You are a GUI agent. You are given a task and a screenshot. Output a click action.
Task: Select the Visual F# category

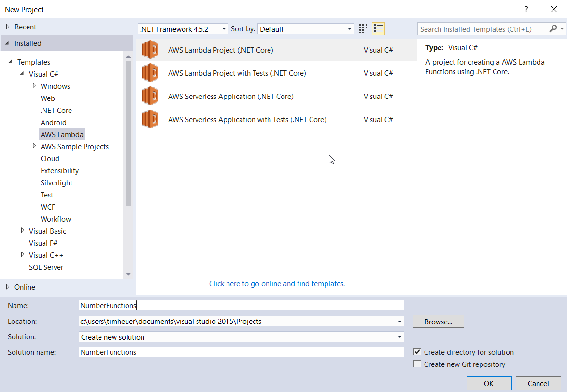(x=43, y=243)
